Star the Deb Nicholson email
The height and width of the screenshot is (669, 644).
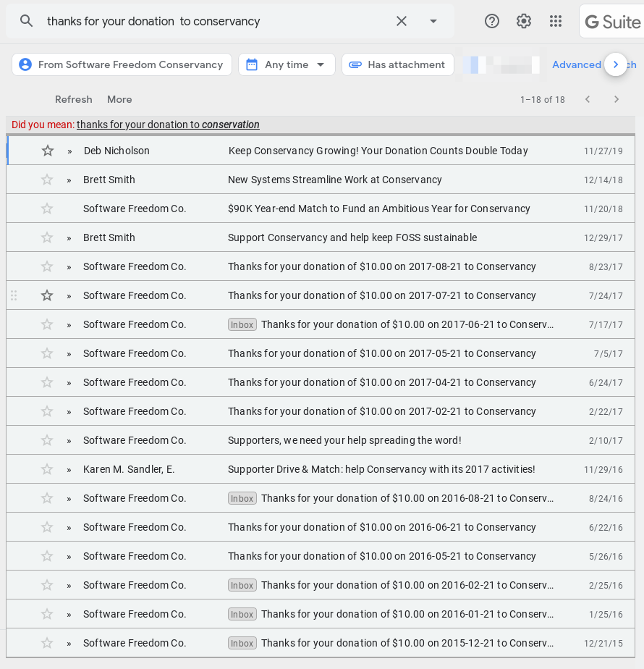pos(48,151)
